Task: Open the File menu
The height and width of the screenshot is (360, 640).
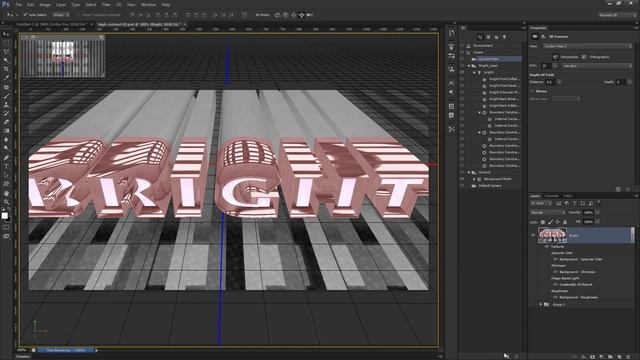Action: 18,4
